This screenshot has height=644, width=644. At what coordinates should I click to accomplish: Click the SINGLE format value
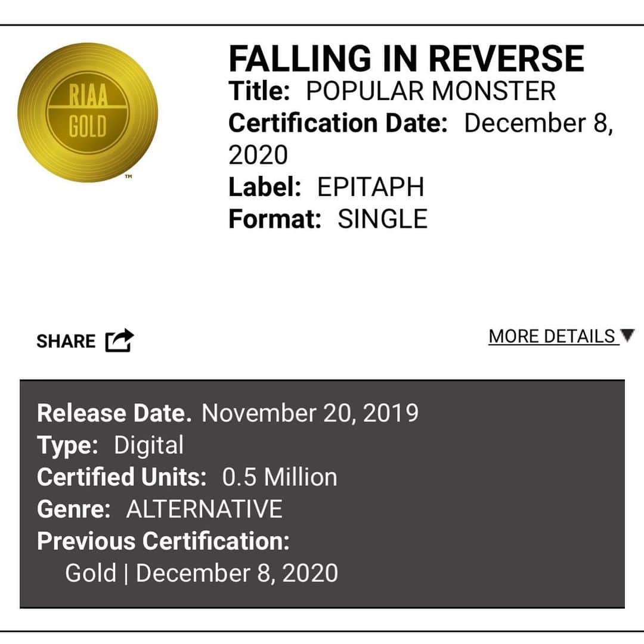pyautogui.click(x=382, y=219)
